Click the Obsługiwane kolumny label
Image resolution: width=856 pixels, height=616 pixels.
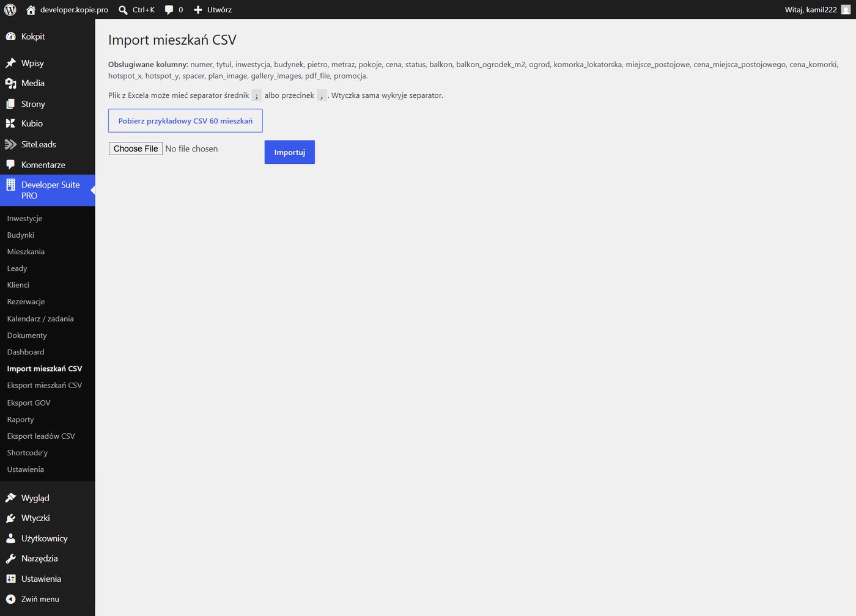(x=148, y=64)
